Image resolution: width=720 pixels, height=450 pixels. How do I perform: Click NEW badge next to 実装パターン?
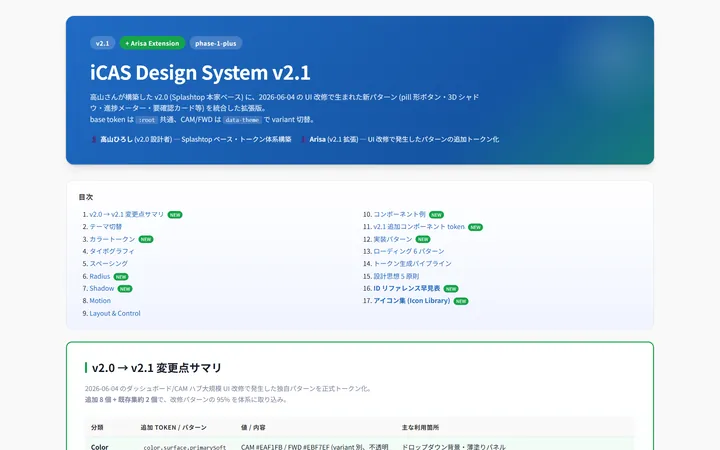coord(423,239)
